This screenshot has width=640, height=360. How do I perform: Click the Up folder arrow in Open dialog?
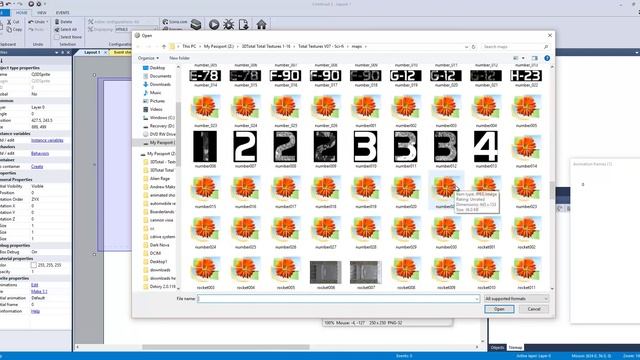pyautogui.click(x=164, y=47)
